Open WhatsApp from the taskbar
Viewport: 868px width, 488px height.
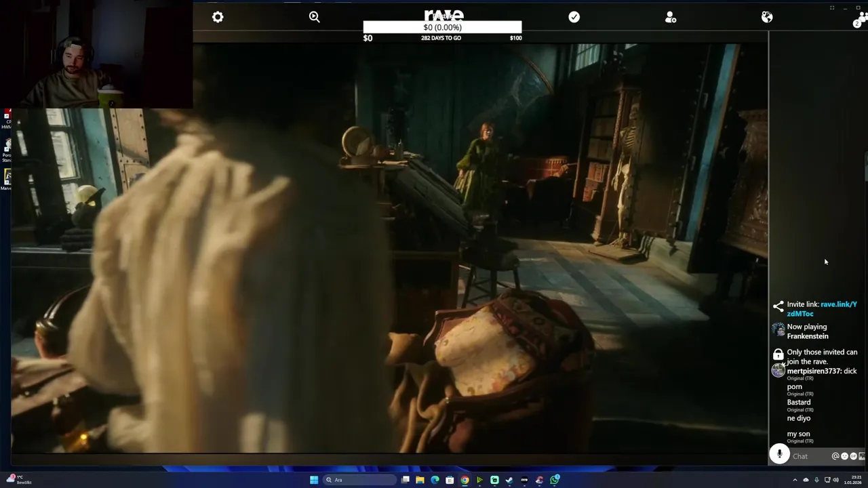(x=555, y=480)
